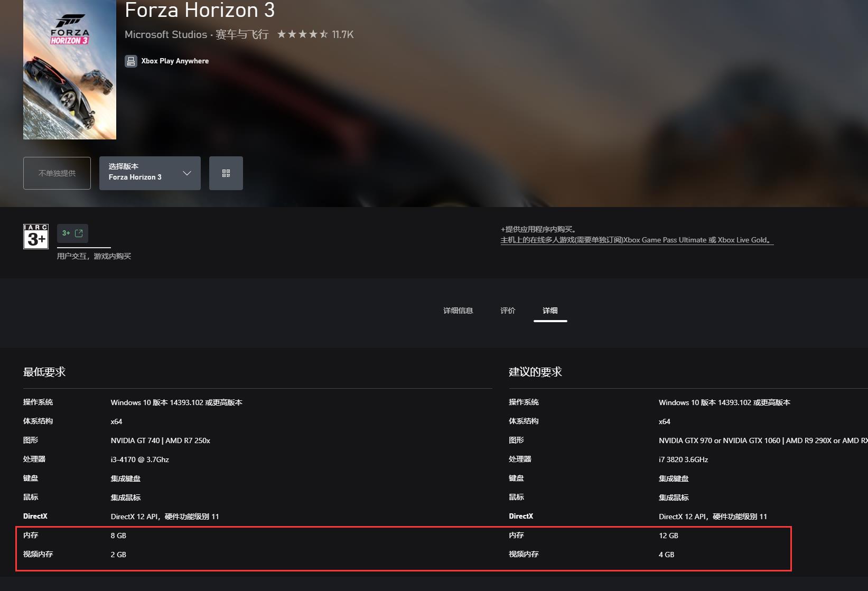This screenshot has height=591, width=868.
Task: Open the Xbox Game Pass Ultimate subscription link
Action: pos(637,240)
